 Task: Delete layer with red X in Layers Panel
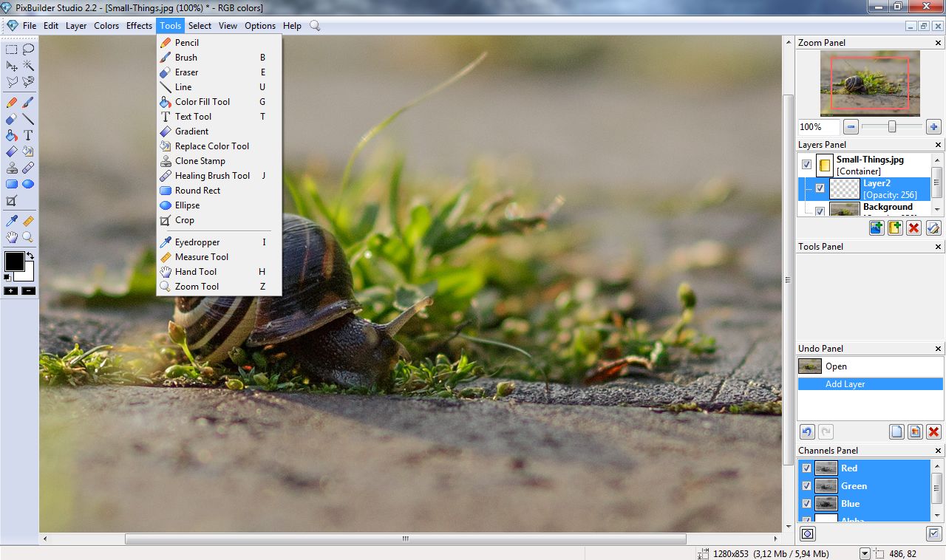[x=914, y=228]
